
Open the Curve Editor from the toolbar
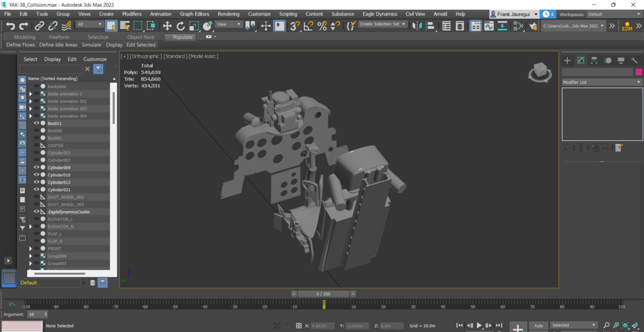click(x=489, y=26)
